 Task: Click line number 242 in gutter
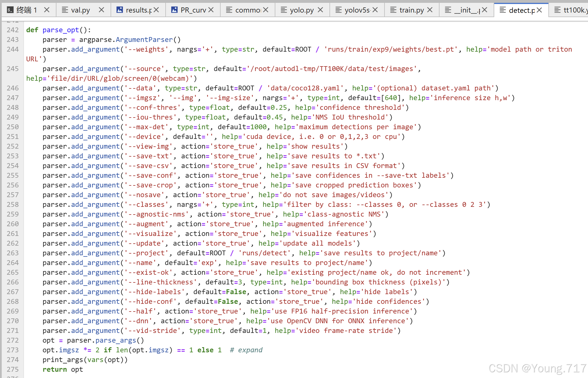coord(13,30)
